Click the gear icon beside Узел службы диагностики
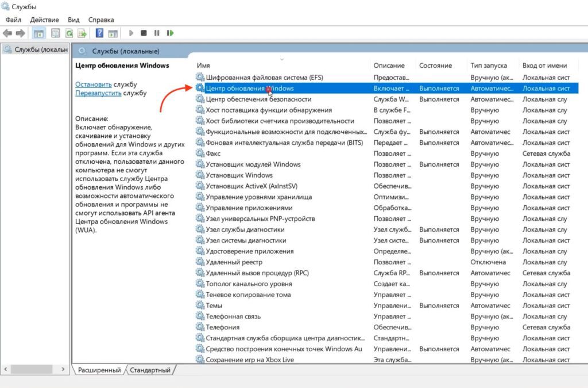Image resolution: width=588 pixels, height=388 pixels. [x=200, y=229]
